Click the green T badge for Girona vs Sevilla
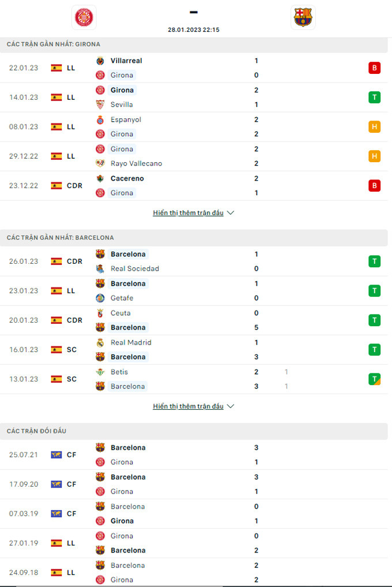The image size is (392, 587). click(x=375, y=98)
